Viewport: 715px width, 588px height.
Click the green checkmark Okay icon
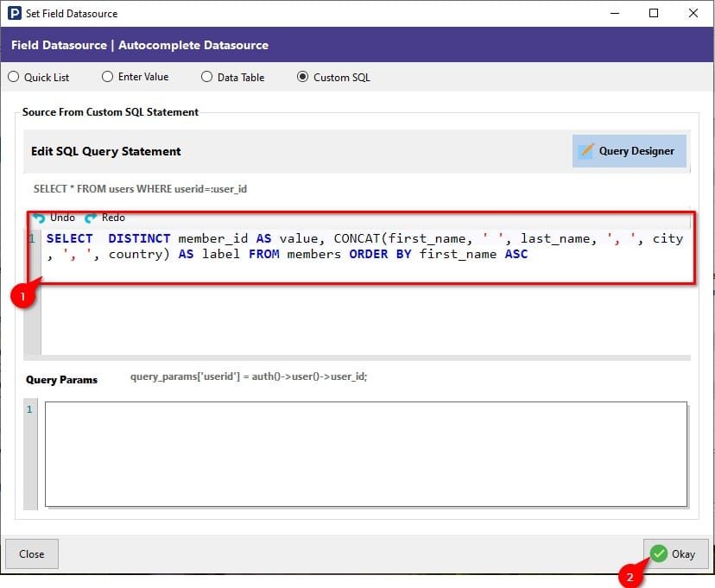click(659, 553)
